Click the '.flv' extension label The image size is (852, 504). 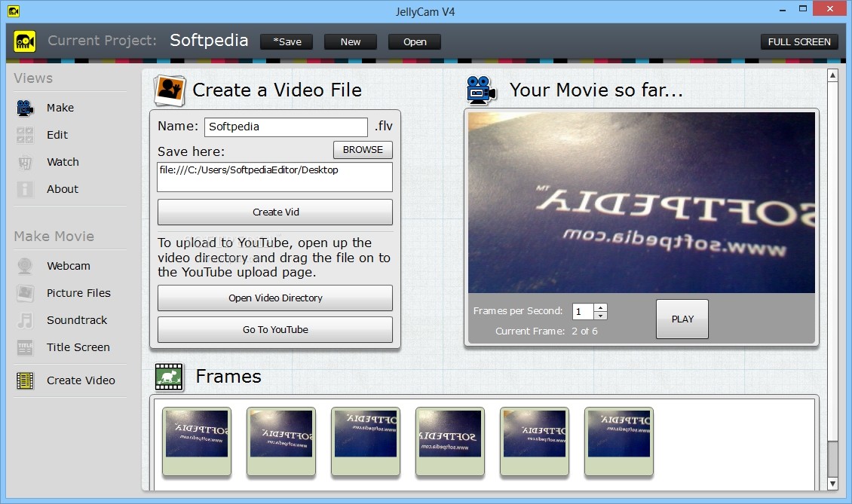(383, 126)
